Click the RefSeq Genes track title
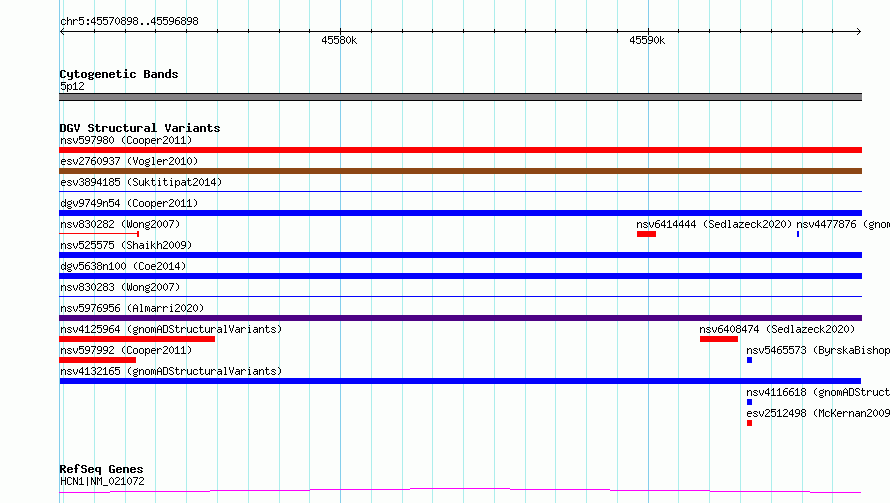Image resolution: width=890 pixels, height=503 pixels. click(101, 469)
